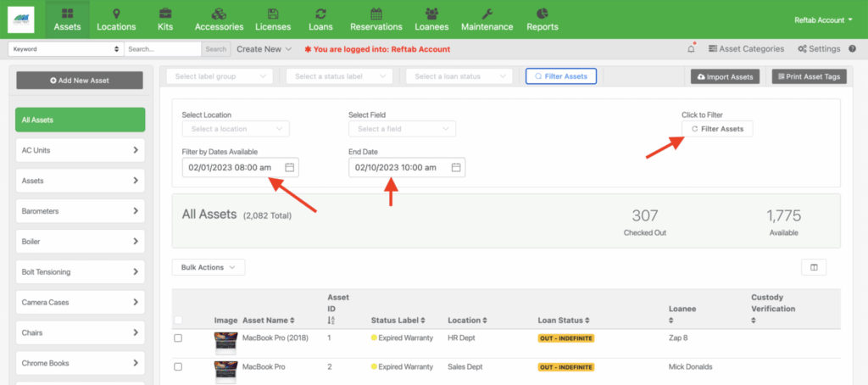Check the Sales Dept MacBook Pro row checkbox
The image size is (868, 385).
(178, 366)
